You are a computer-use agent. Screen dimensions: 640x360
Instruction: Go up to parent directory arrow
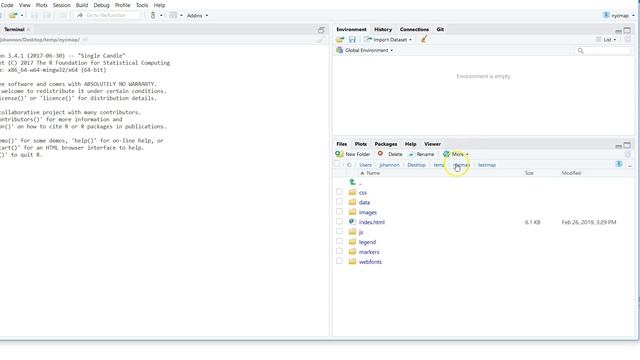[352, 182]
